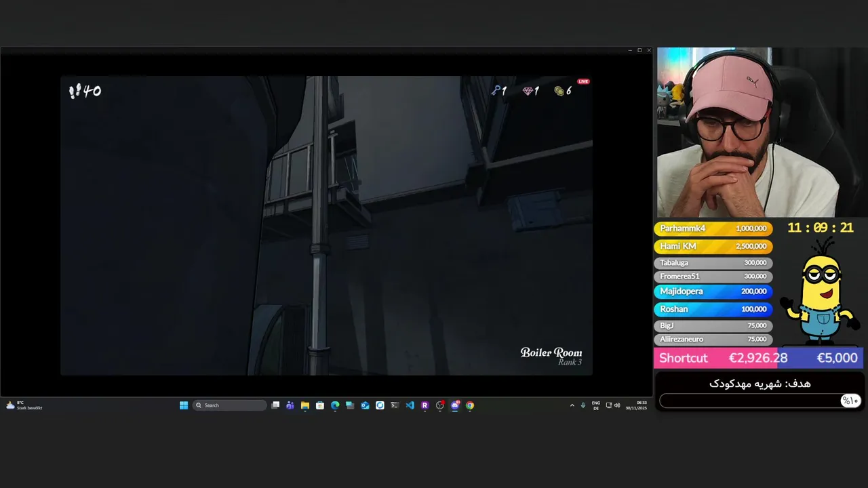Viewport: 868px width, 488px height.
Task: Click the streamer webcam feed
Action: (x=749, y=132)
